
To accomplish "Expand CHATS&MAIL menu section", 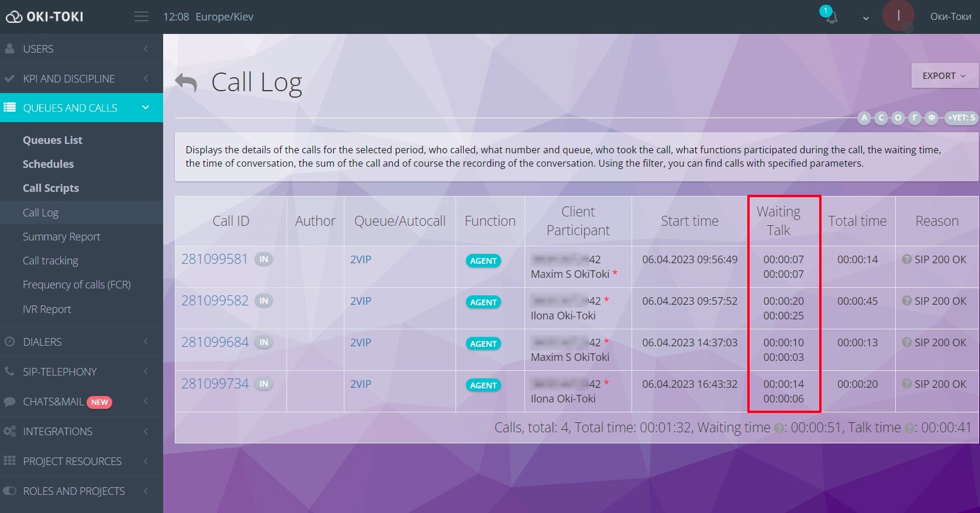I will (81, 401).
